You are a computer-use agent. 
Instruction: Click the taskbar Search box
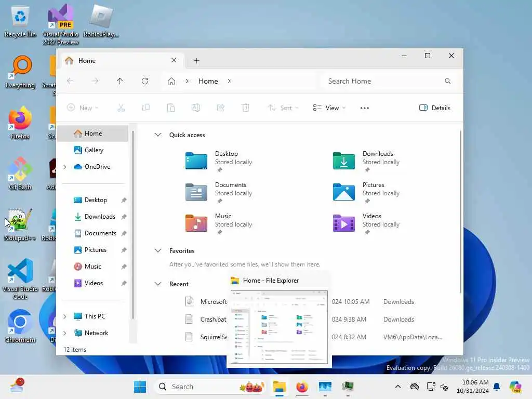pyautogui.click(x=210, y=387)
